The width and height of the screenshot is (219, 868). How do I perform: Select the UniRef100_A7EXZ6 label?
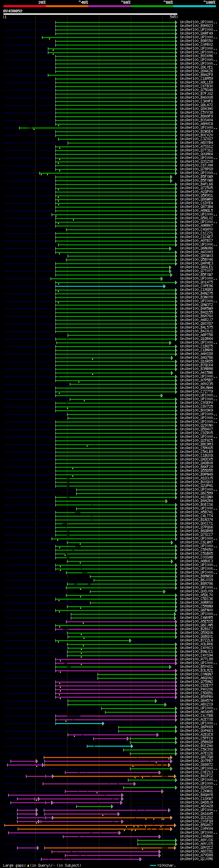[x=196, y=753]
